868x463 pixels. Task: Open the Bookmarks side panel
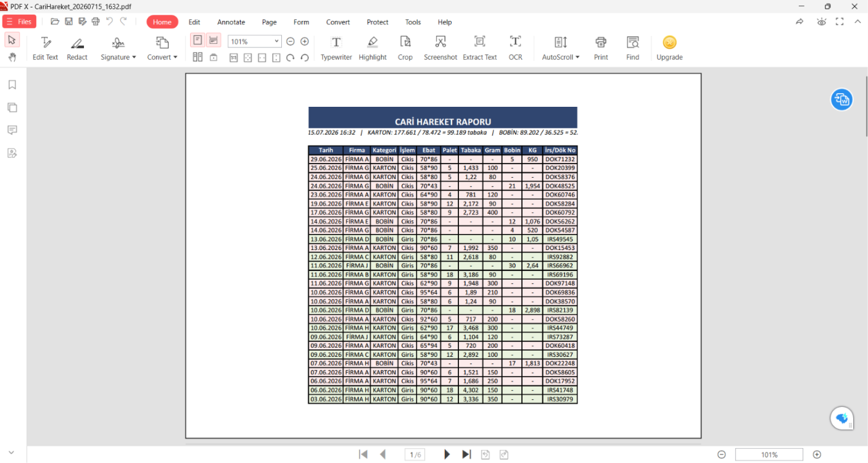(12, 85)
